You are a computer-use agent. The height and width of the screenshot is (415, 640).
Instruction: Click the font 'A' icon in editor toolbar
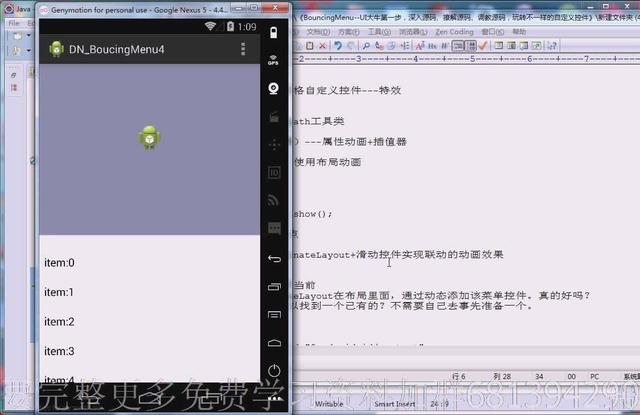pos(420,46)
